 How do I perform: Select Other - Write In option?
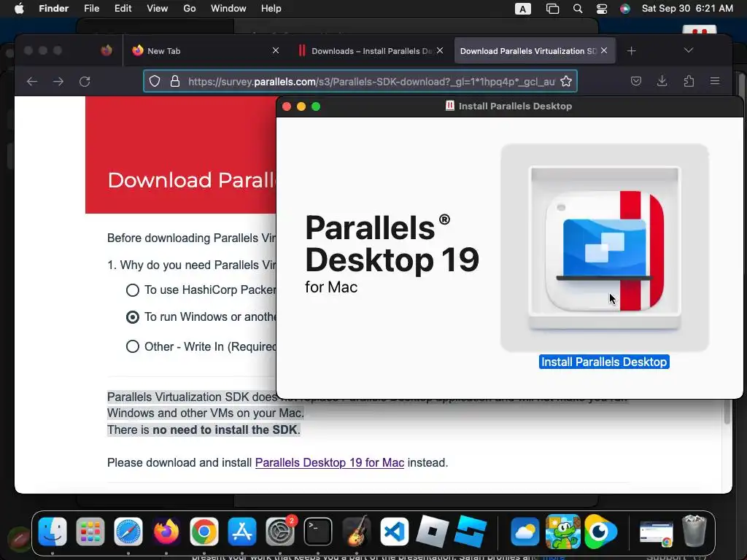(133, 346)
